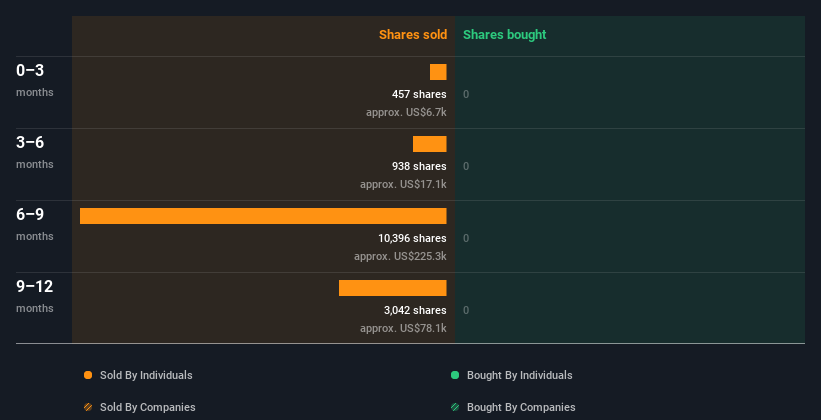Select the 0–3 months orange bar

tap(438, 72)
